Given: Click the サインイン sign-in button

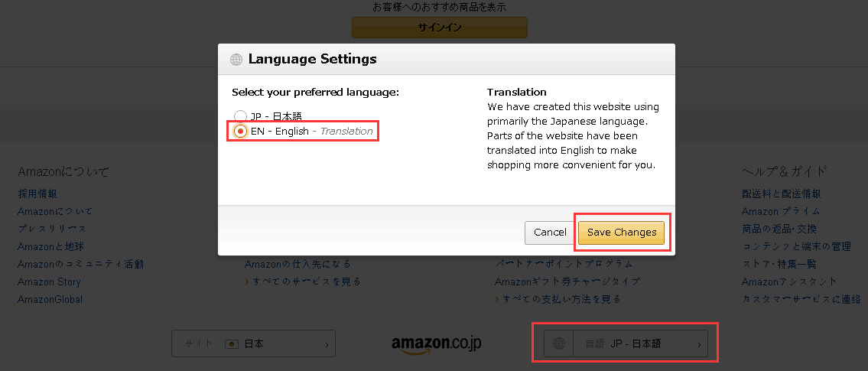Looking at the screenshot, I should coord(439,28).
